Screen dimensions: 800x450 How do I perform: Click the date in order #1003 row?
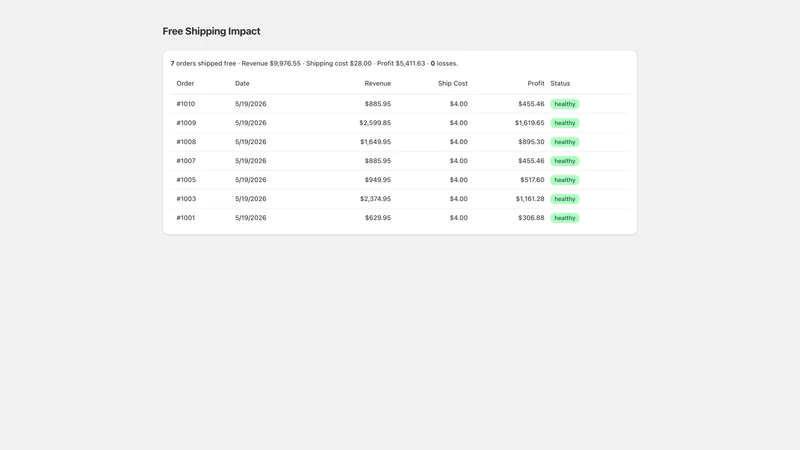pyautogui.click(x=251, y=198)
